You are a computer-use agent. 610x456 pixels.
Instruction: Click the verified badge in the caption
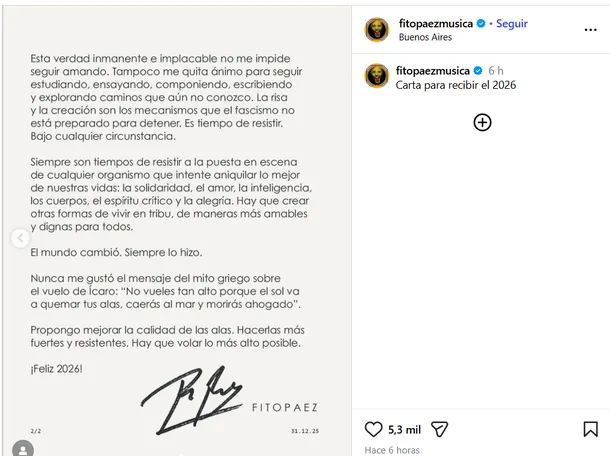(x=477, y=71)
